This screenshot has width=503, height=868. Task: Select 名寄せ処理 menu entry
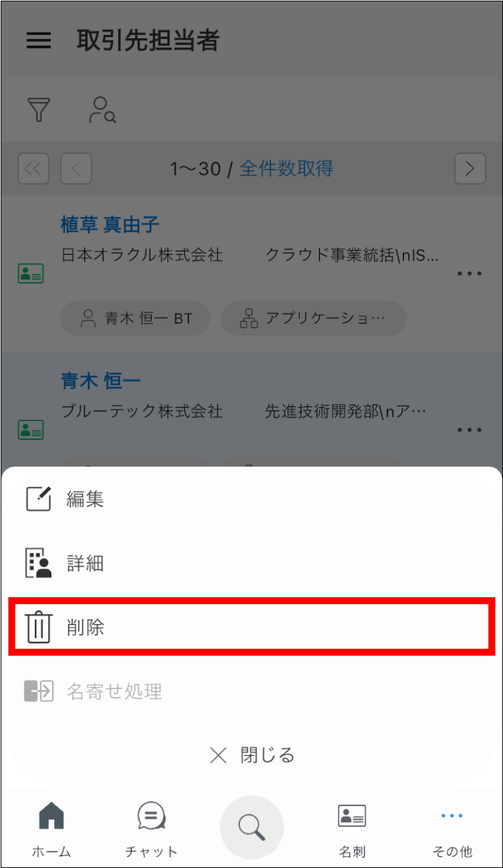point(251,691)
